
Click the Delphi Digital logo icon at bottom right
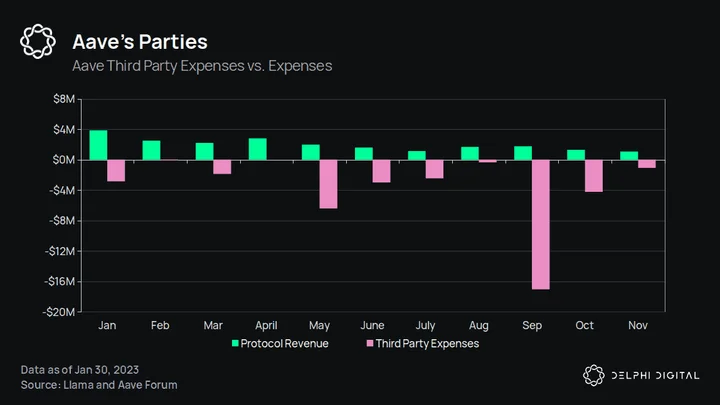(x=593, y=375)
